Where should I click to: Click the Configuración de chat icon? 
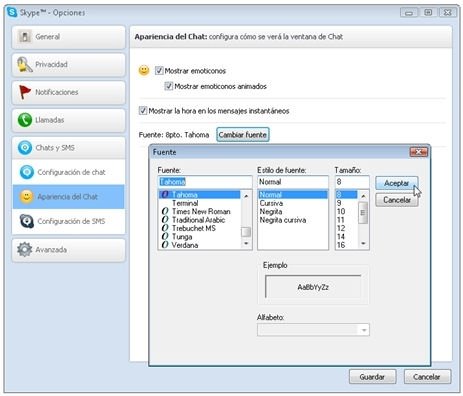27,172
